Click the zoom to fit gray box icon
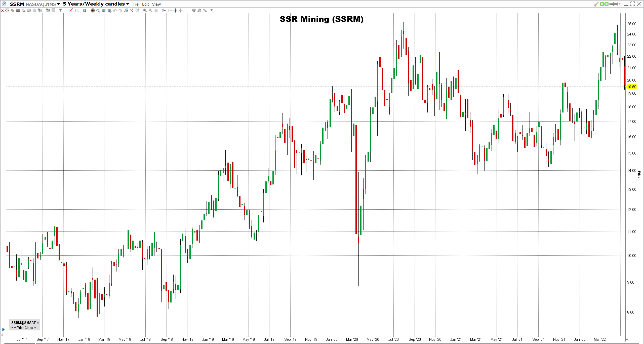 click(156, 10)
